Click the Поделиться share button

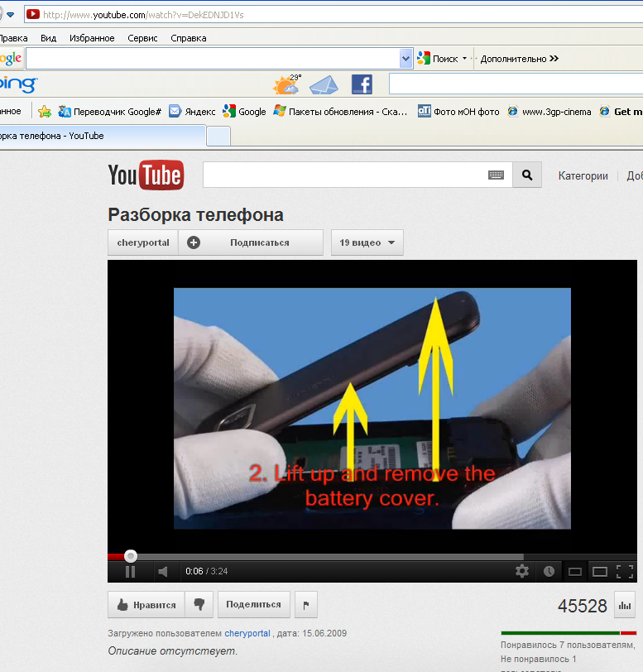253,605
